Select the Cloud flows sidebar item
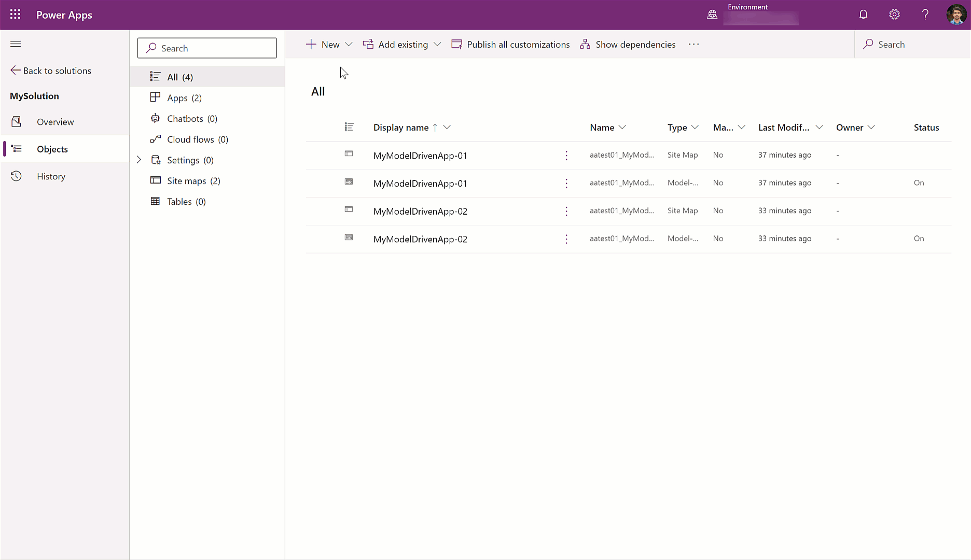971x560 pixels. coord(190,139)
